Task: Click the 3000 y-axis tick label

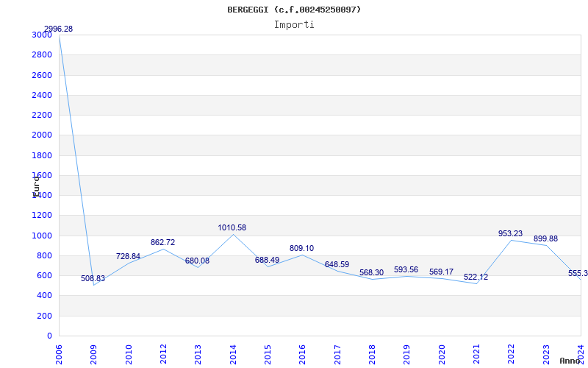Action: click(x=42, y=35)
